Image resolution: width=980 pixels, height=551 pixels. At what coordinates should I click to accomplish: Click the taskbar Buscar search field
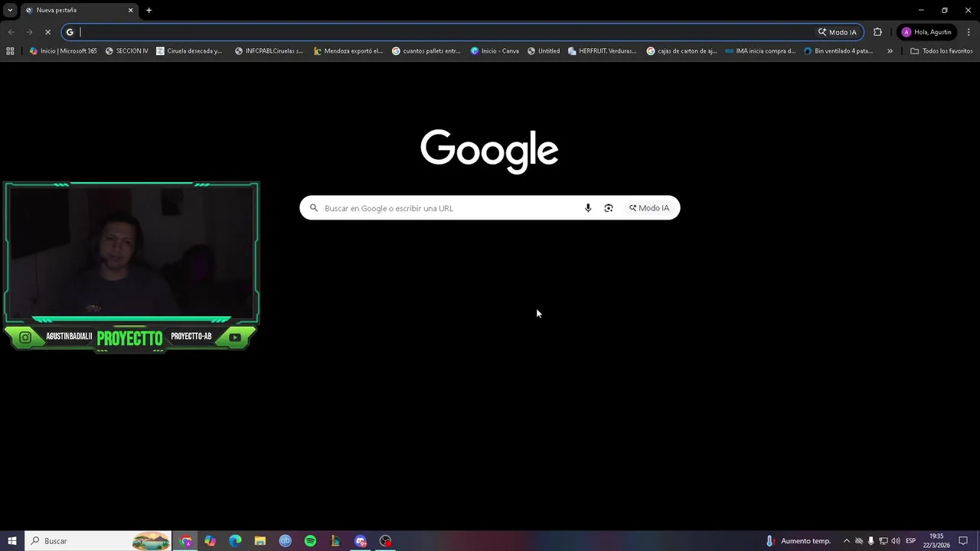[x=100, y=541]
